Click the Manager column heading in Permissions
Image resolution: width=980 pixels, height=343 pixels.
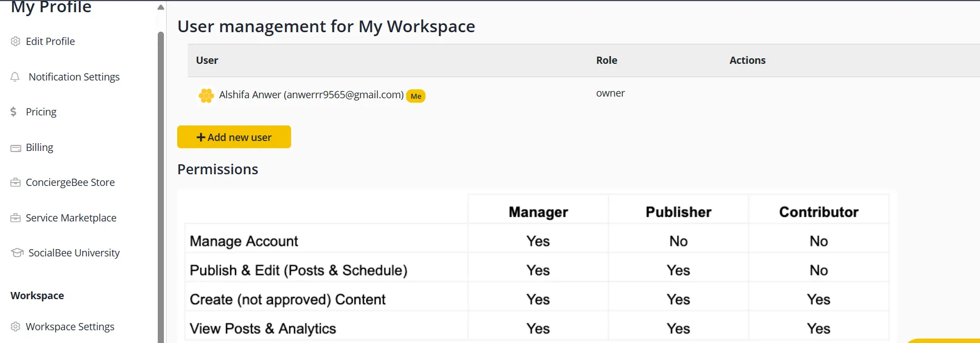(538, 212)
